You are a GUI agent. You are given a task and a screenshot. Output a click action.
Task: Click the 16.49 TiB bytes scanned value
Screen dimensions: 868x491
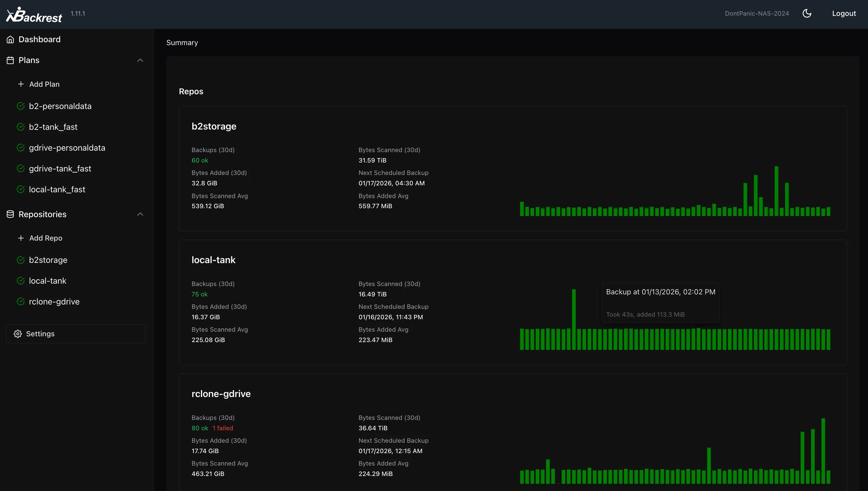pyautogui.click(x=372, y=294)
